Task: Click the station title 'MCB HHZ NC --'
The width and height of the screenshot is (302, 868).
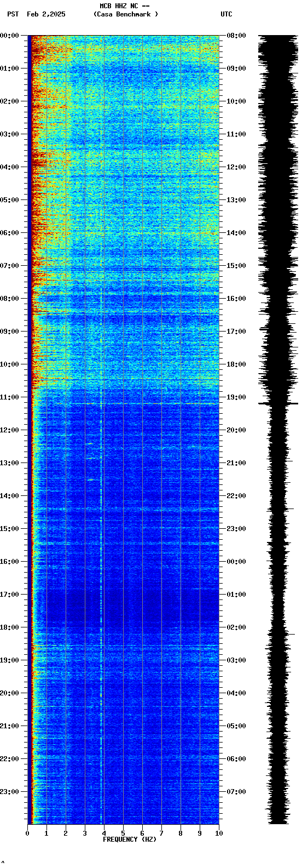Action: [x=125, y=6]
